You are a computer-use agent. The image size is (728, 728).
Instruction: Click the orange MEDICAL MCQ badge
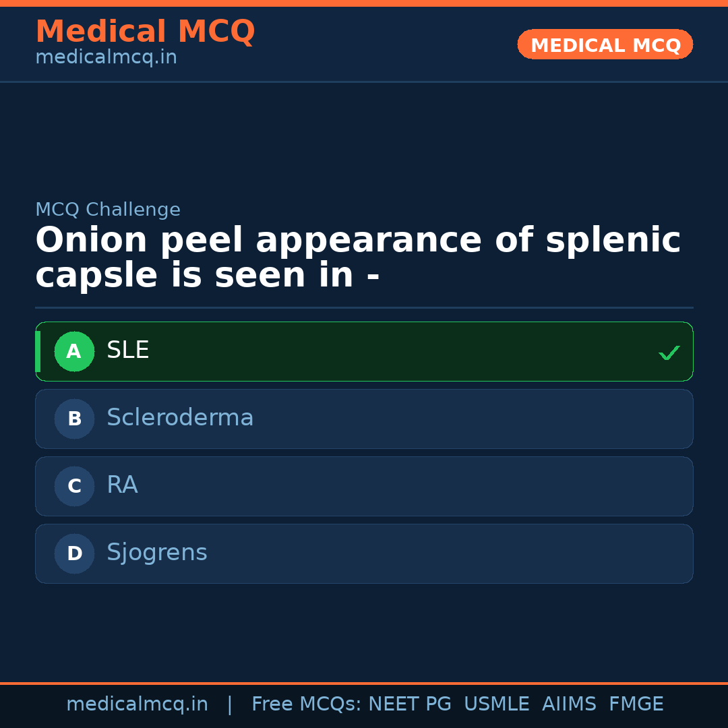pos(605,44)
